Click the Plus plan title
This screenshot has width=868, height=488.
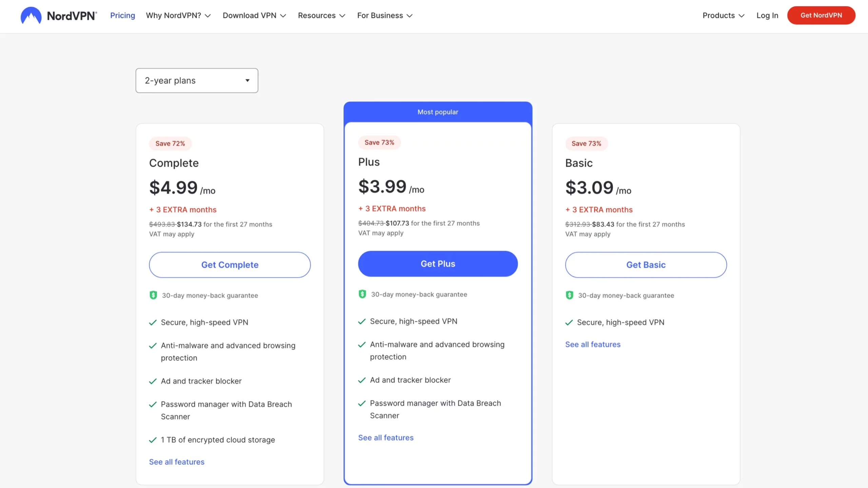point(369,162)
